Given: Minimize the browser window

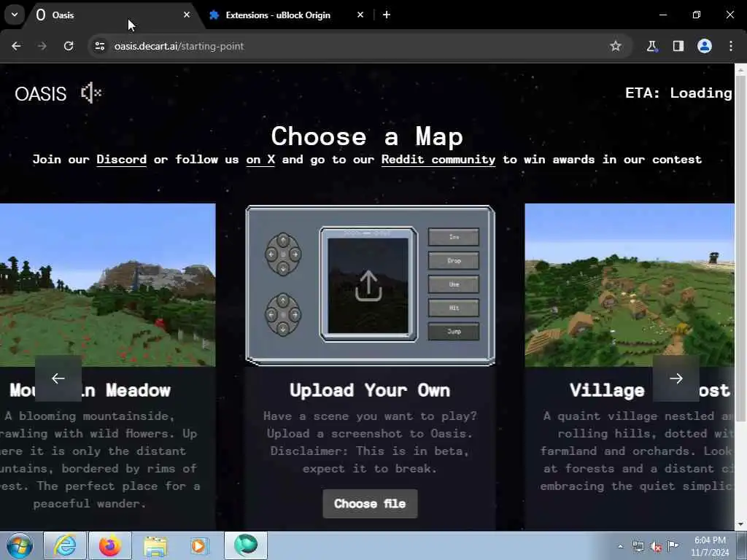Looking at the screenshot, I should point(662,15).
